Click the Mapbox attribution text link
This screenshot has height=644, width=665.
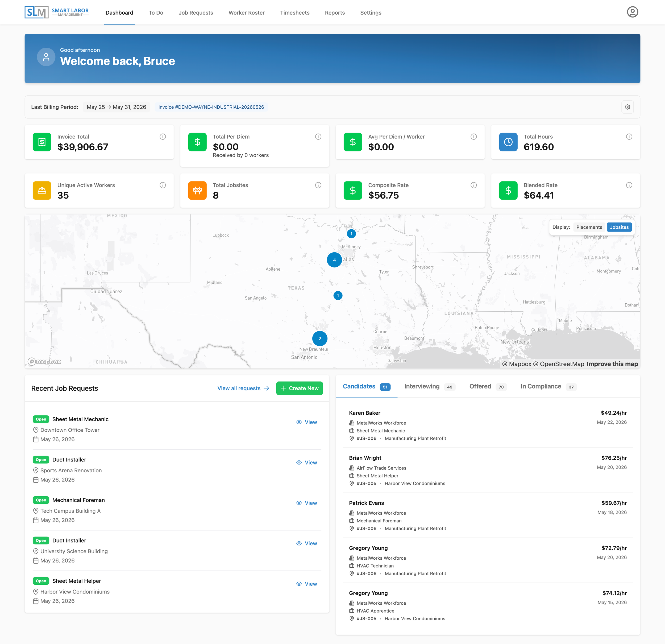(x=517, y=364)
